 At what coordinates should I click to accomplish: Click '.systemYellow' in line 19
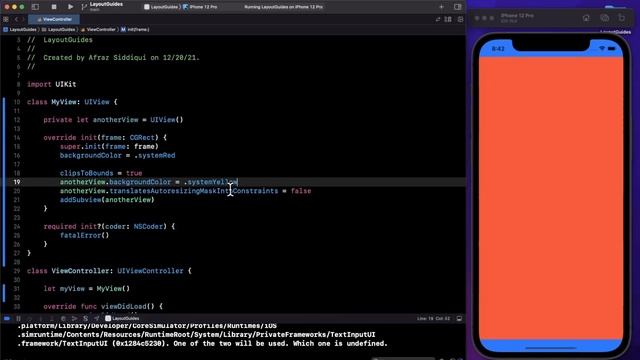tap(211, 182)
